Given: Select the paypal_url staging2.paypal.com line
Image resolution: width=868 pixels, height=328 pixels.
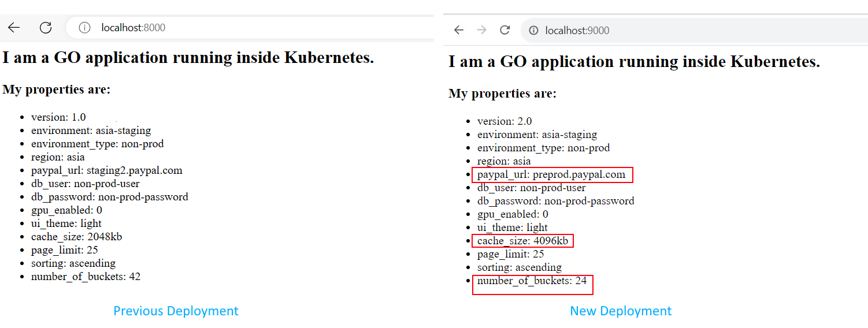Looking at the screenshot, I should pos(107,170).
